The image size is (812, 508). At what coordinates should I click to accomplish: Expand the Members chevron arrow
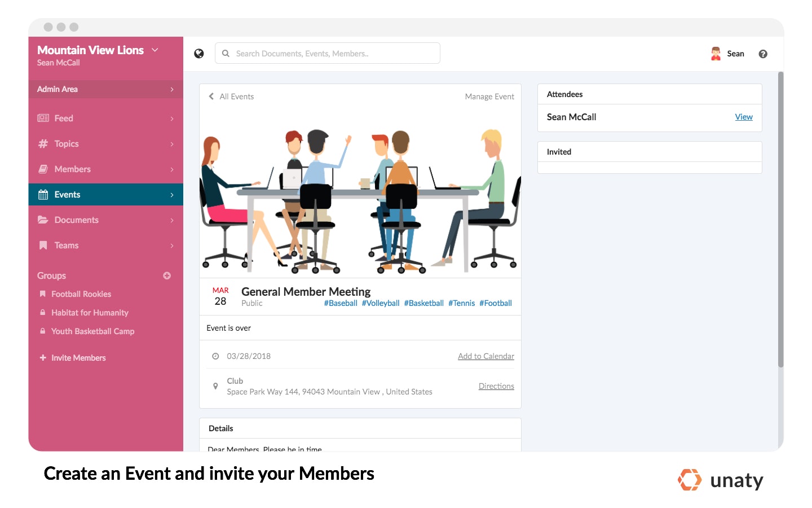172,169
